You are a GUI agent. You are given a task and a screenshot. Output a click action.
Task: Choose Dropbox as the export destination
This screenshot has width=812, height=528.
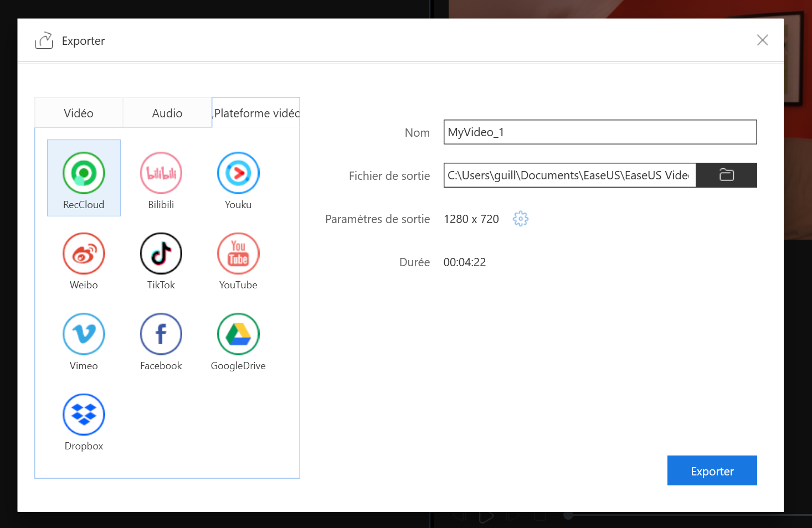[84, 415]
